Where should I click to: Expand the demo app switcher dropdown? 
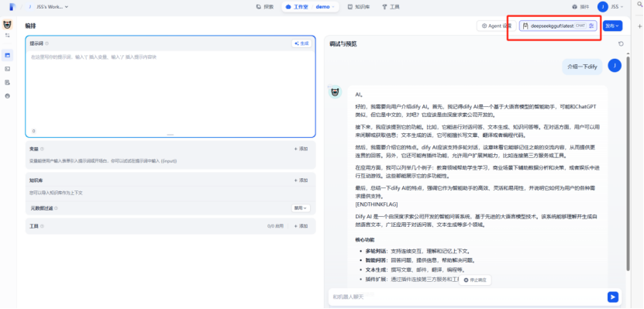click(325, 6)
